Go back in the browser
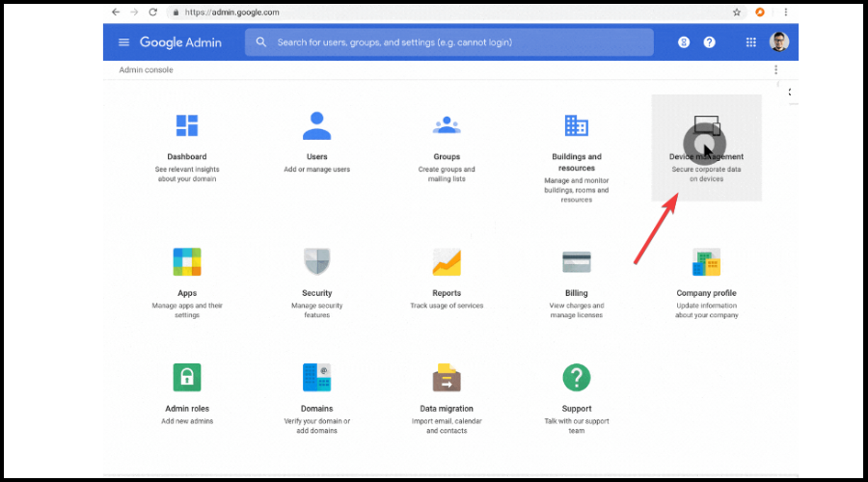The height and width of the screenshot is (482, 868). click(x=116, y=13)
